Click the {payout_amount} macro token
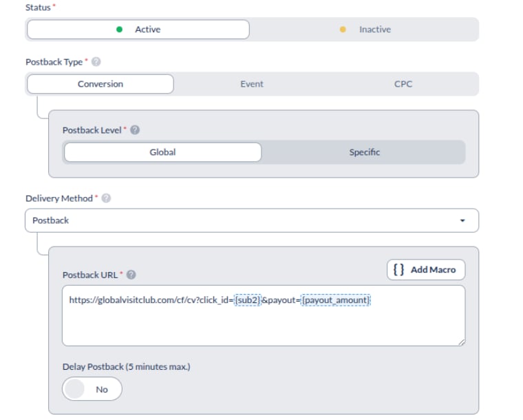The width and height of the screenshot is (523, 420). [x=336, y=300]
